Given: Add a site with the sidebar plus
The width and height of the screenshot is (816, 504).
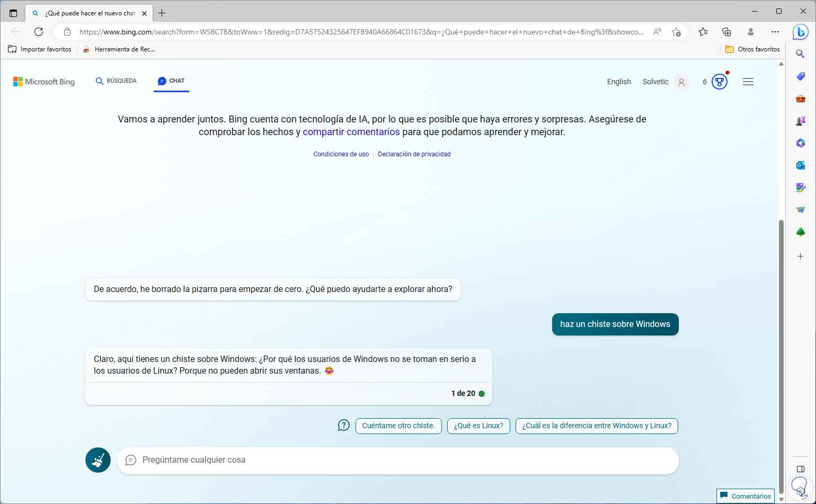Looking at the screenshot, I should (801, 257).
